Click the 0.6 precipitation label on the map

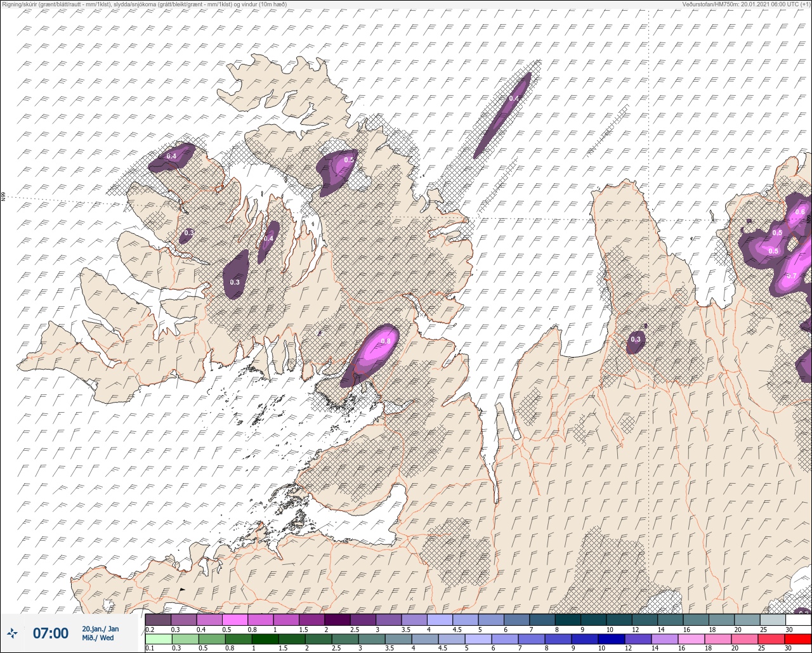tap(799, 212)
